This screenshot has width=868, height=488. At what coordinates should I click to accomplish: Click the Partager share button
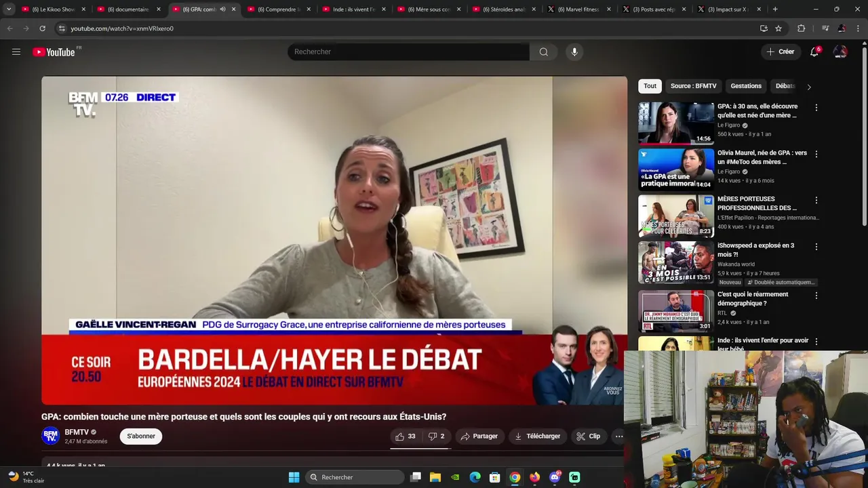click(479, 436)
